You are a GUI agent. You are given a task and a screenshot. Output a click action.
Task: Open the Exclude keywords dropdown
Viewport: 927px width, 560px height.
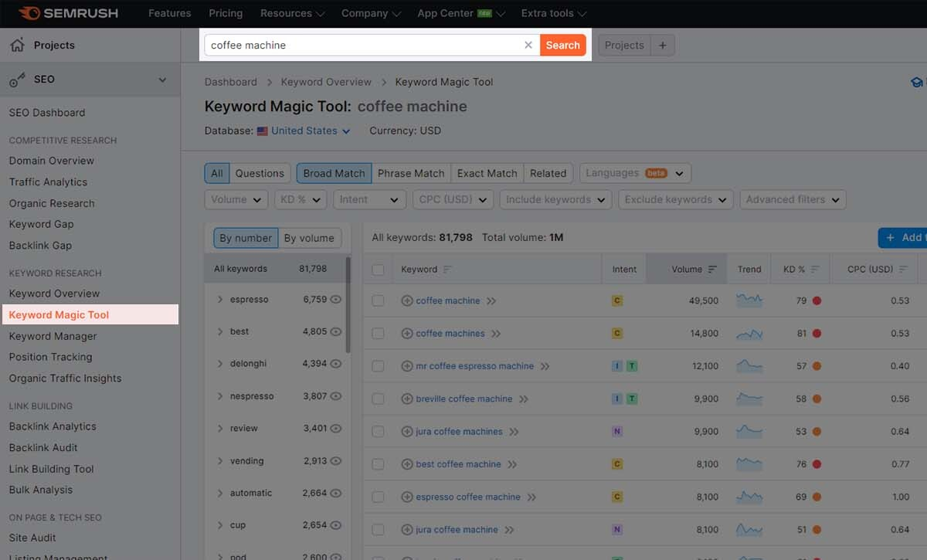pos(676,199)
